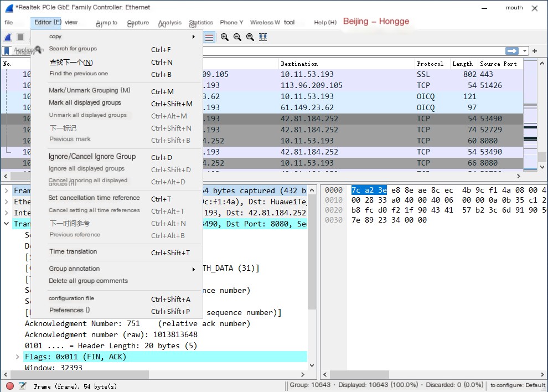Viewport: 548px width, 392px height.
Task: Open the Phone menu
Action: 231,22
